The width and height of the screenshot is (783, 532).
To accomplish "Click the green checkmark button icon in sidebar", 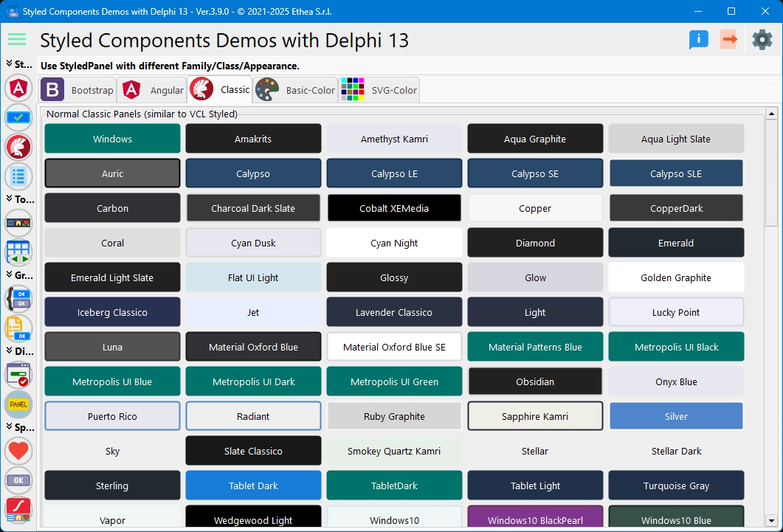I will click(x=18, y=117).
